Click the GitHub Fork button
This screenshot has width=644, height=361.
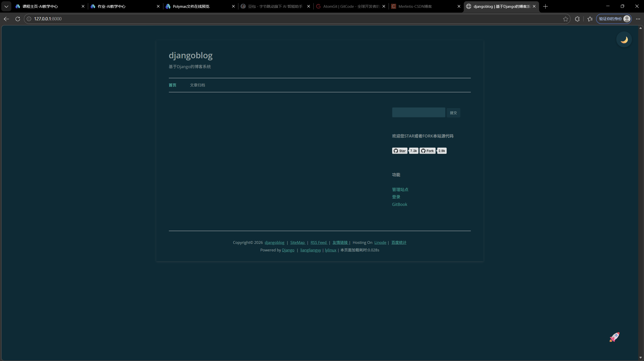pyautogui.click(x=427, y=151)
